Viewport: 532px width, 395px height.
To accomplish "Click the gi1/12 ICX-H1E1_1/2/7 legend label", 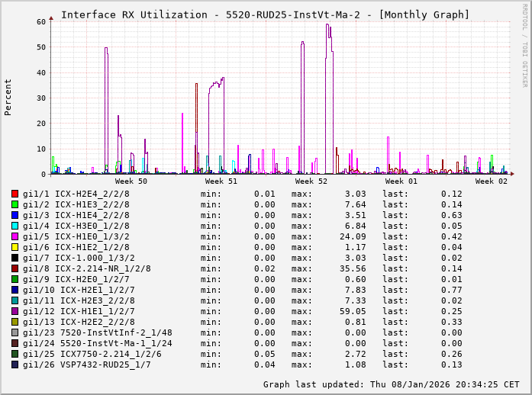I will click(79, 311).
